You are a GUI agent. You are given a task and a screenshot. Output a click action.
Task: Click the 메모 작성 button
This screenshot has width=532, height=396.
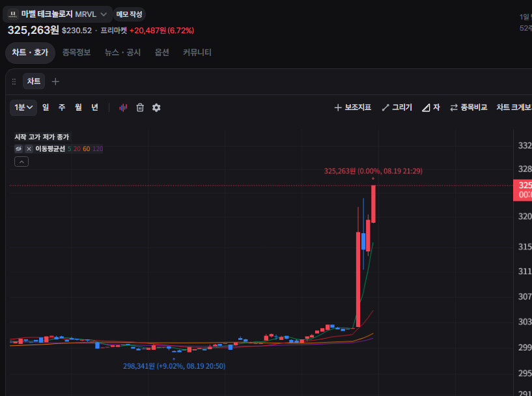click(129, 14)
